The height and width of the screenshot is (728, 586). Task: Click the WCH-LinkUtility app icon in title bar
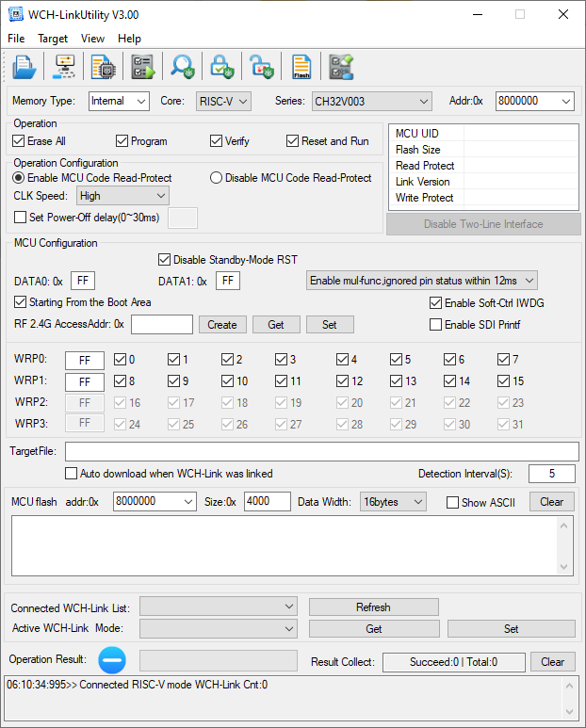(x=15, y=14)
